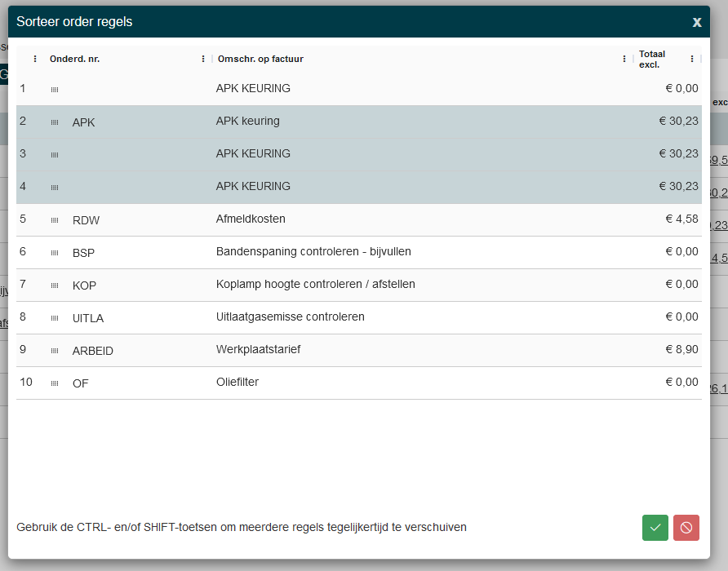The width and height of the screenshot is (728, 571).
Task: Click the drag handle of the APK row
Action: [55, 122]
